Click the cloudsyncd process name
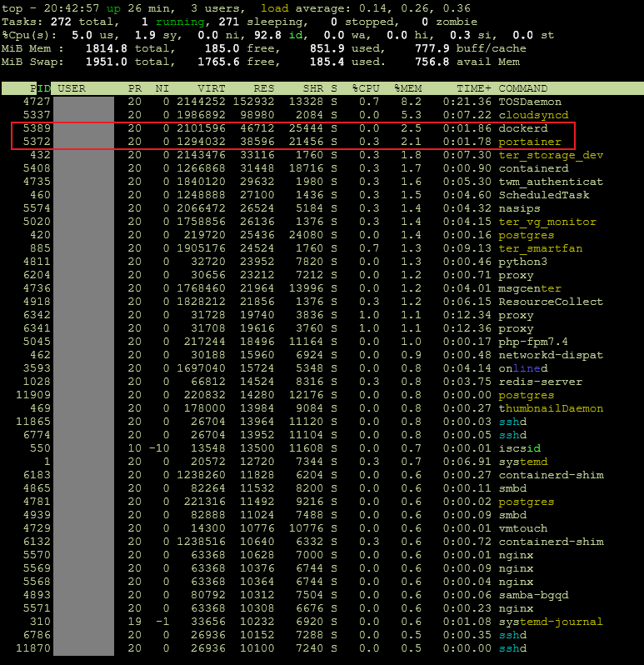 pos(533,115)
